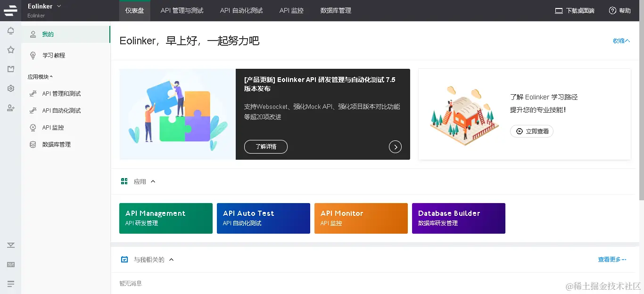Click the Eolinker logo icon
The width and height of the screenshot is (644, 294).
pos(10,10)
